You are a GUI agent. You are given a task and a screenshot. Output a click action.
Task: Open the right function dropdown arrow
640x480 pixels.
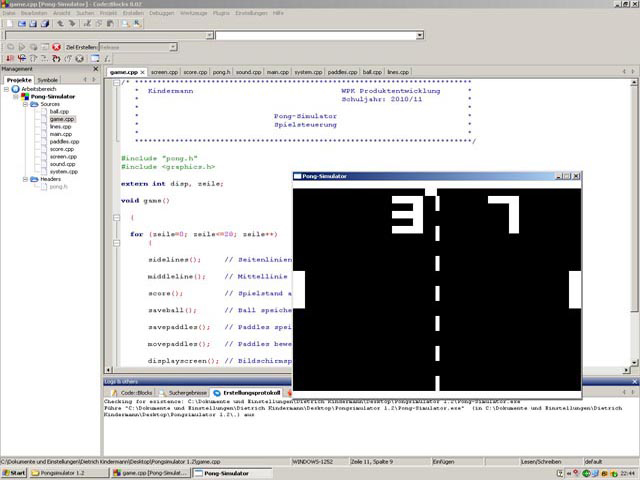tap(420, 35)
